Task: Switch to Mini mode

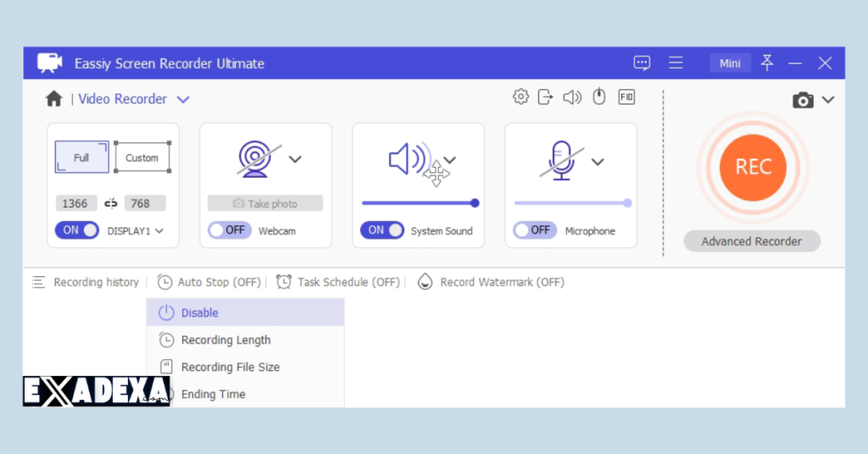Action: click(x=730, y=63)
